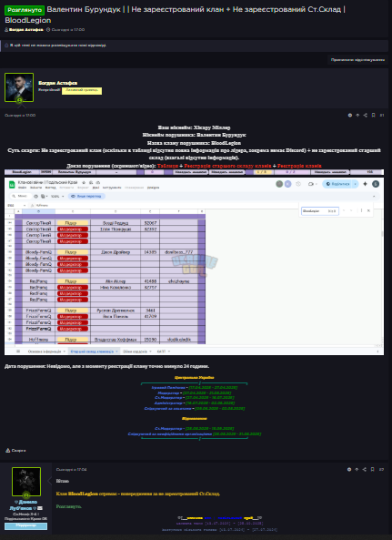Open find more-options three-dot icon

tap(361, 210)
